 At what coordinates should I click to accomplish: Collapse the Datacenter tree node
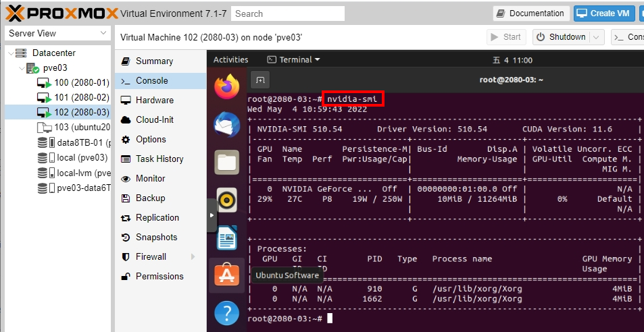pyautogui.click(x=11, y=53)
